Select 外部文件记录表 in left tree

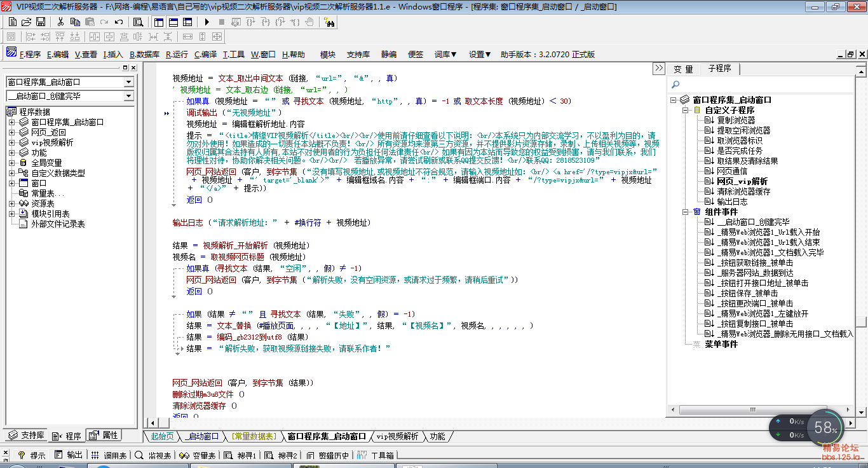click(58, 224)
